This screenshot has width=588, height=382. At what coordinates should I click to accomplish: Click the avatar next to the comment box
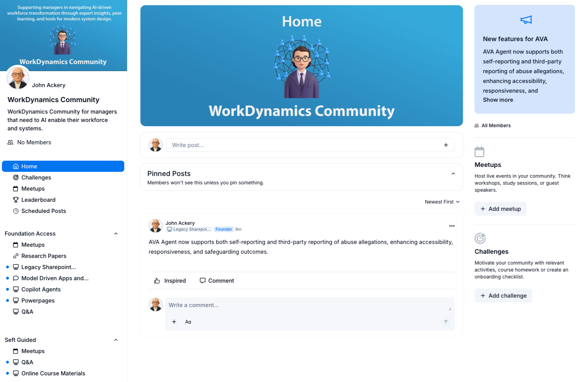(x=155, y=304)
